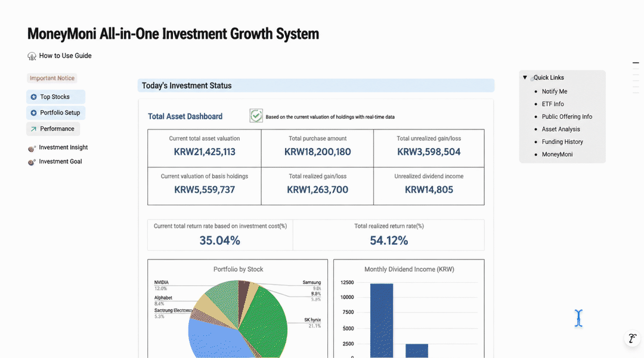This screenshot has height=358, width=644.
Task: Open Public Offering Info link
Action: point(567,117)
